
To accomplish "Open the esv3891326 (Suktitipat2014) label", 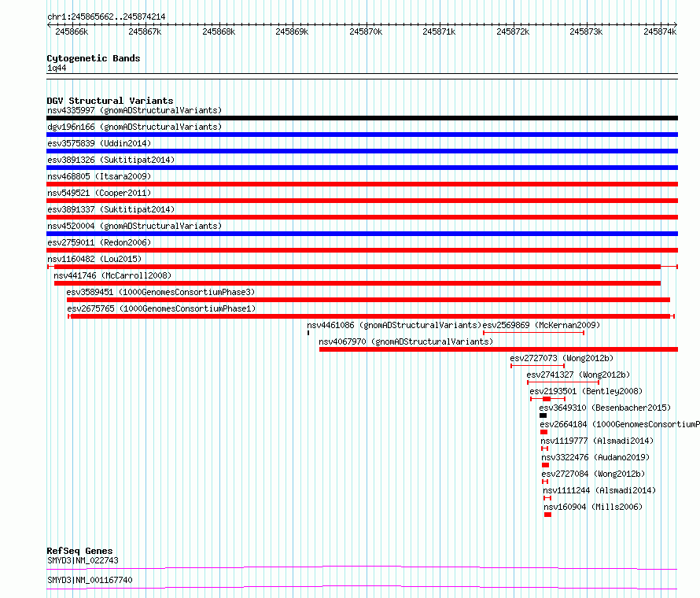I will [111, 160].
